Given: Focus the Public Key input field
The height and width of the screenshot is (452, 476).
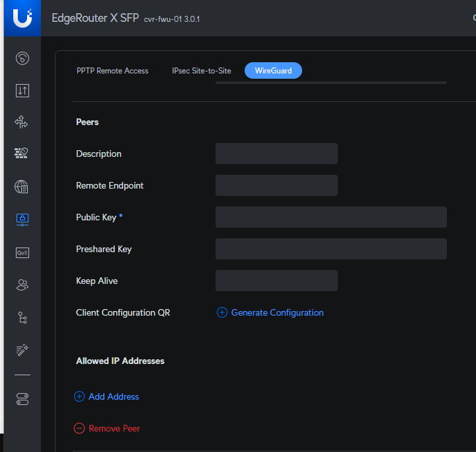Looking at the screenshot, I should pyautogui.click(x=331, y=217).
